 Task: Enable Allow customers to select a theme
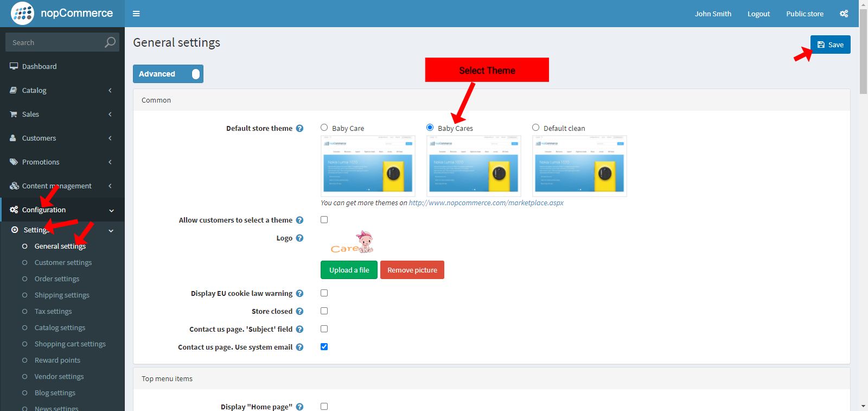pyautogui.click(x=324, y=220)
